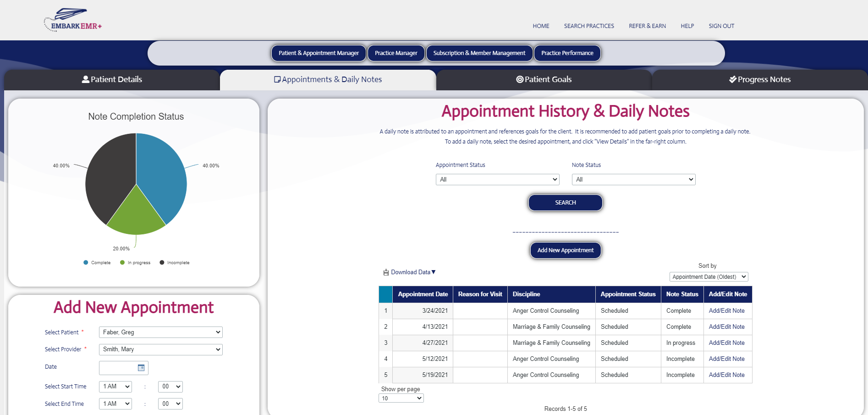Select HOME in the top navigation
The width and height of the screenshot is (868, 415).
541,26
